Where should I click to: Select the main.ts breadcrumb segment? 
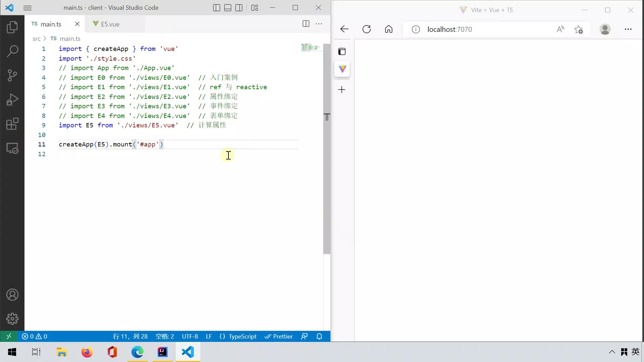click(x=70, y=39)
